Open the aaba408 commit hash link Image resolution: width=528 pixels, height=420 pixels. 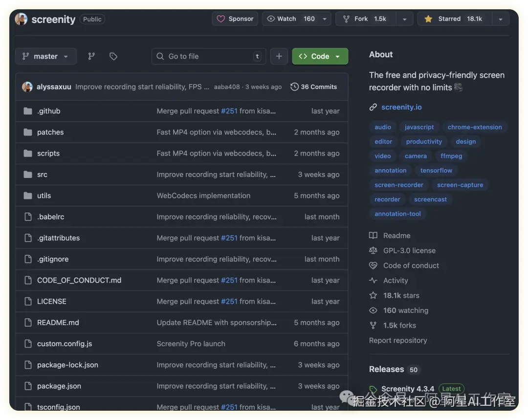pos(227,87)
